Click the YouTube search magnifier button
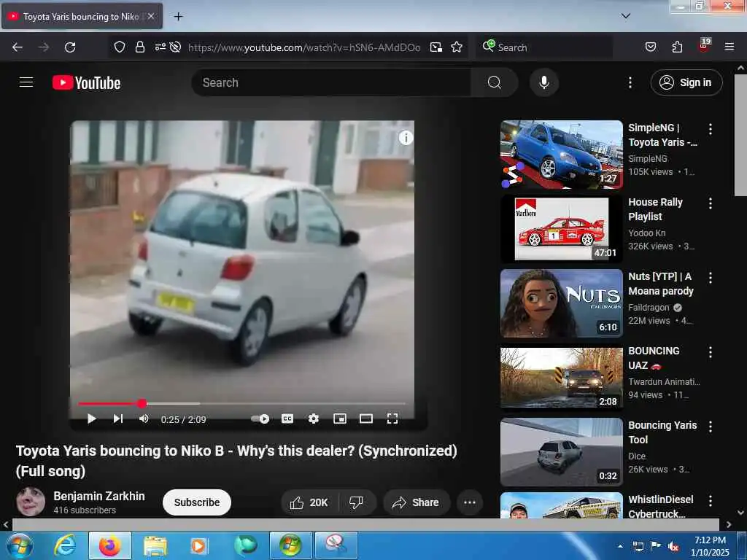 pos(495,82)
